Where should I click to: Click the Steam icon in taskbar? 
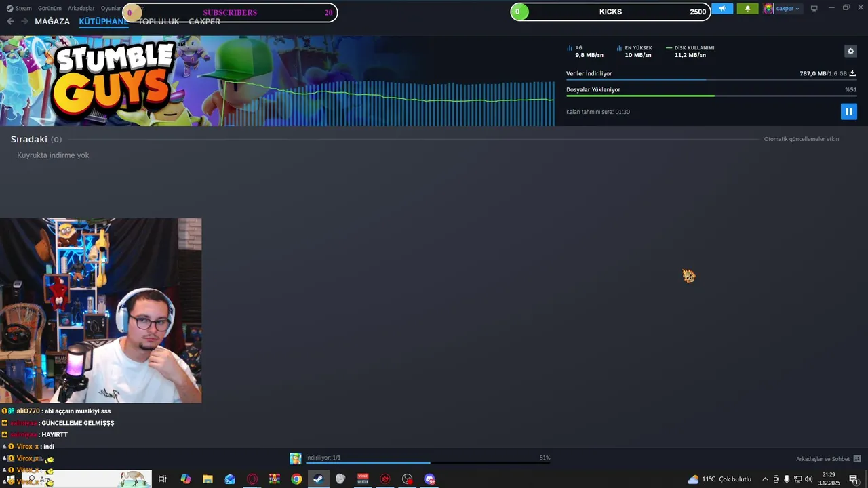pos(318,479)
